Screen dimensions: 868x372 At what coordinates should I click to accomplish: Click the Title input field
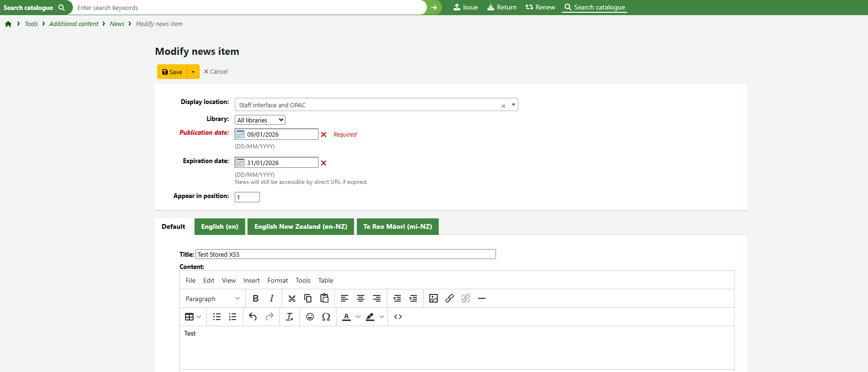tap(345, 254)
